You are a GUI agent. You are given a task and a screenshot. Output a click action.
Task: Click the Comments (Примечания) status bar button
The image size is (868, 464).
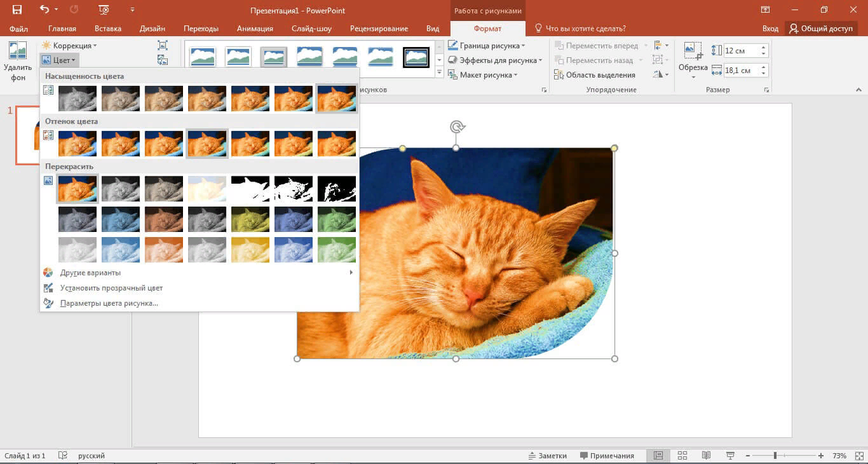click(607, 455)
